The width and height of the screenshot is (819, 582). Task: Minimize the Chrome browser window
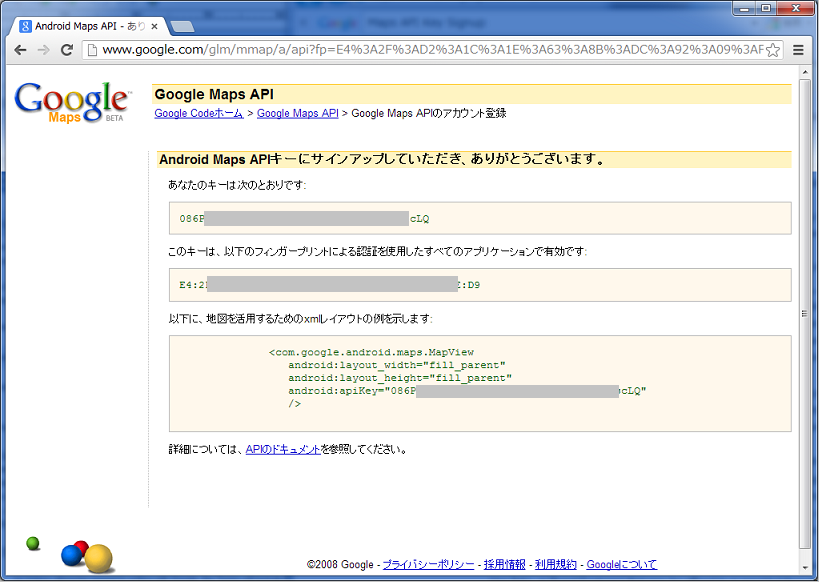(x=744, y=8)
